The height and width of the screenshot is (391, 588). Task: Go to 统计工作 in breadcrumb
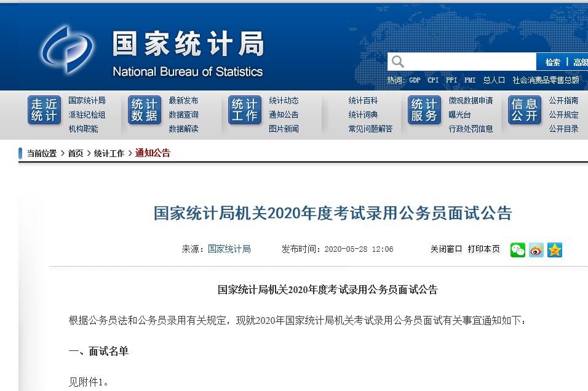click(x=109, y=153)
